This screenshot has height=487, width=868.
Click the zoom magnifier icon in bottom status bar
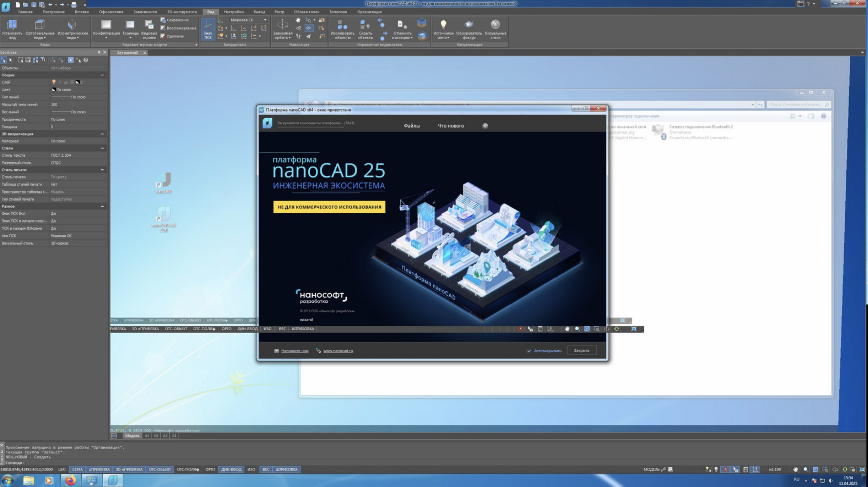click(806, 469)
